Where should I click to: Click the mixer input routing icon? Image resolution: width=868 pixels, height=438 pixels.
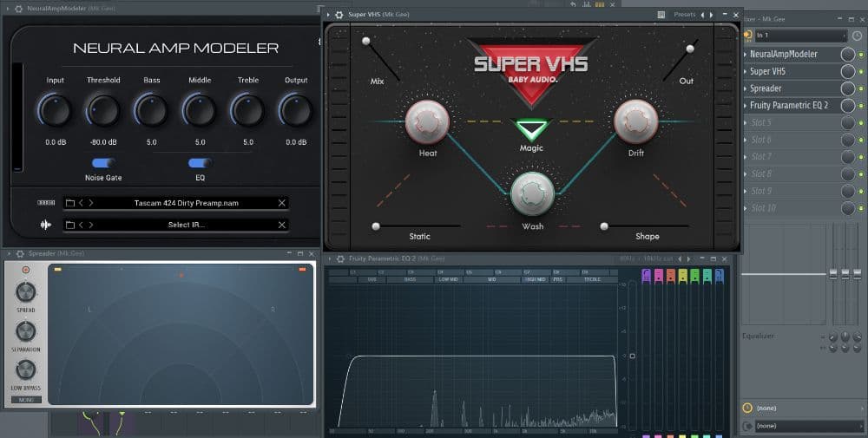748,36
